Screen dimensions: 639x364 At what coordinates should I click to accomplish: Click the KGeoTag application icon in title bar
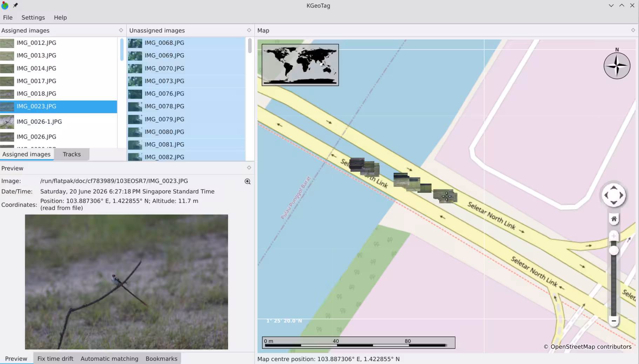(x=5, y=6)
